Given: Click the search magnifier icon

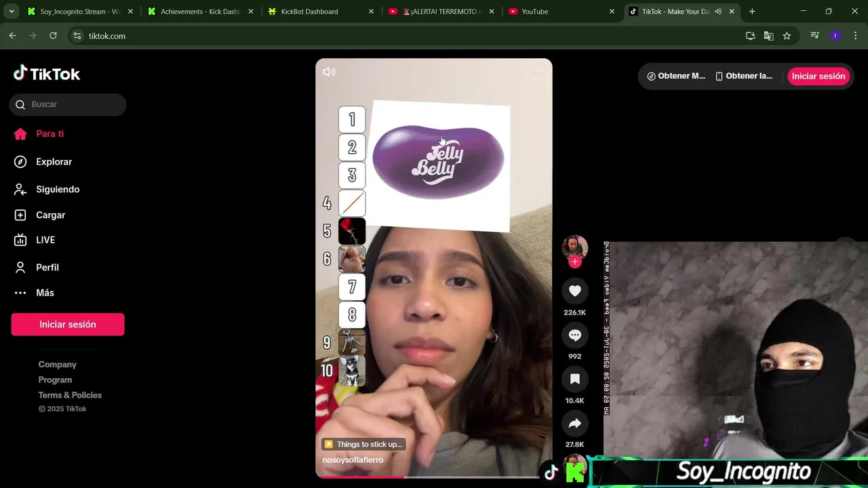Looking at the screenshot, I should [20, 104].
